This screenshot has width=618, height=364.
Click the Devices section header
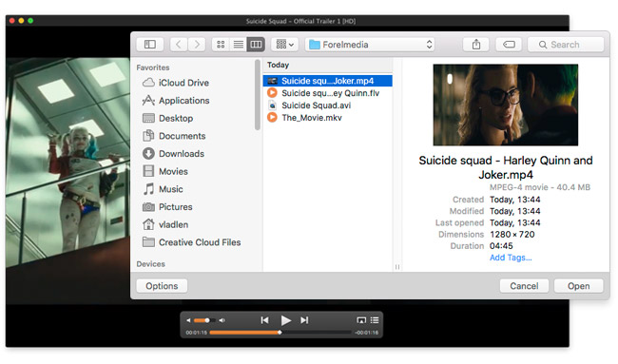[150, 264]
